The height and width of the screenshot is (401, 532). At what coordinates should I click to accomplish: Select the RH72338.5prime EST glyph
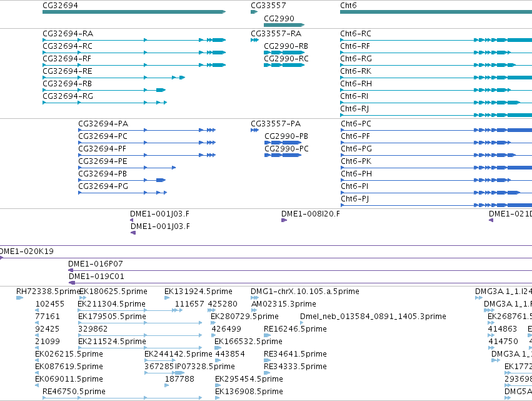[19, 298]
